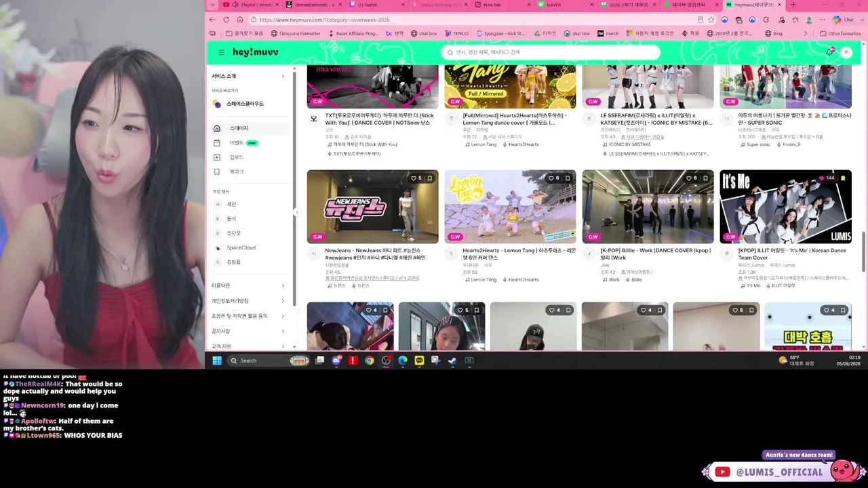The image size is (868, 488).
Task: Expand 초상권 및 저작권 활용 동의
Action: pyautogui.click(x=248, y=316)
